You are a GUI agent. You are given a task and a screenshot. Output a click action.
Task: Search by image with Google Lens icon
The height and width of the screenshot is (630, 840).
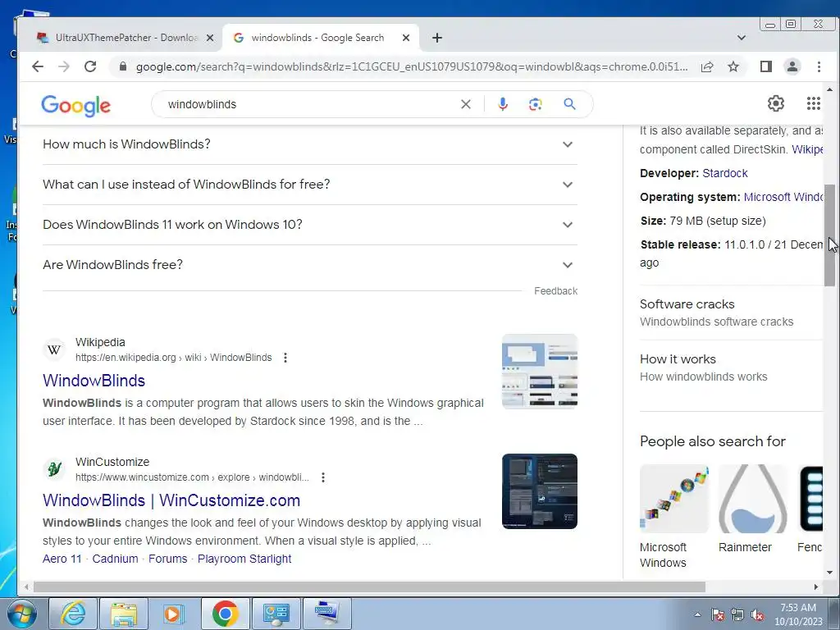[x=535, y=104]
